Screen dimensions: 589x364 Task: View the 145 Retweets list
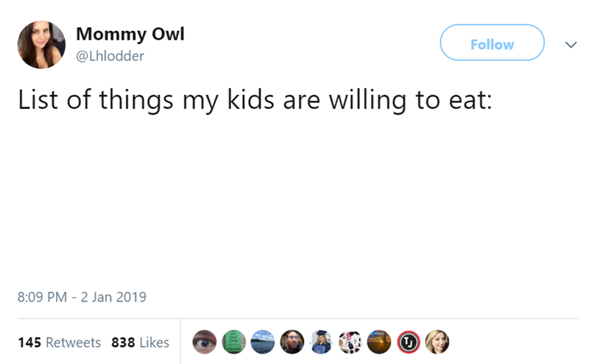pos(60,343)
